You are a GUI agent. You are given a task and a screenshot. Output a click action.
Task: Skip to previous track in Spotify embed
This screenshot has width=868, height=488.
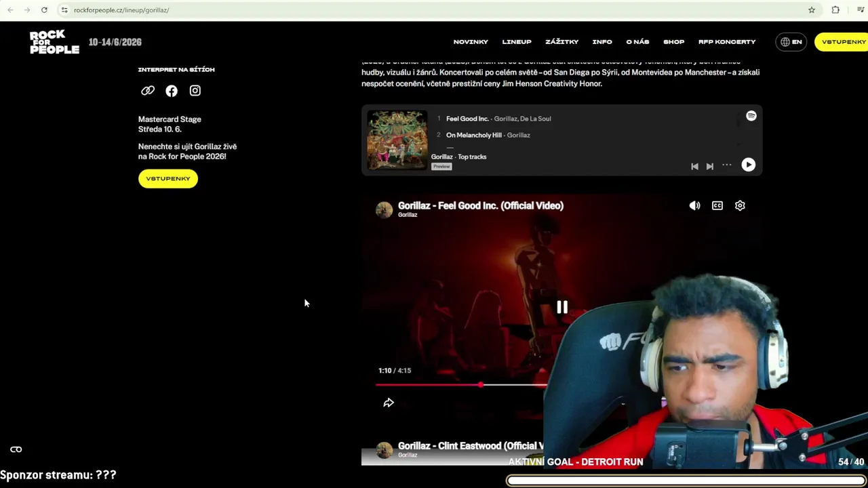point(694,166)
